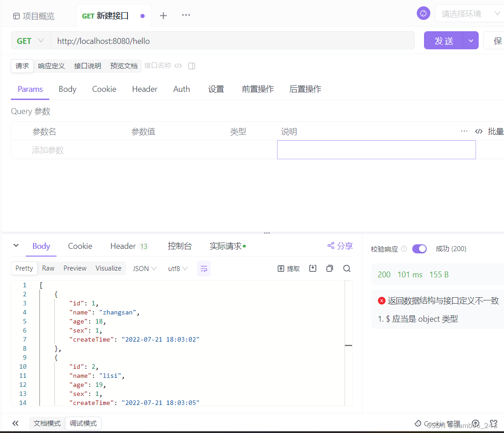
Task: Click the 提取 extract response icon
Action: [x=288, y=268]
